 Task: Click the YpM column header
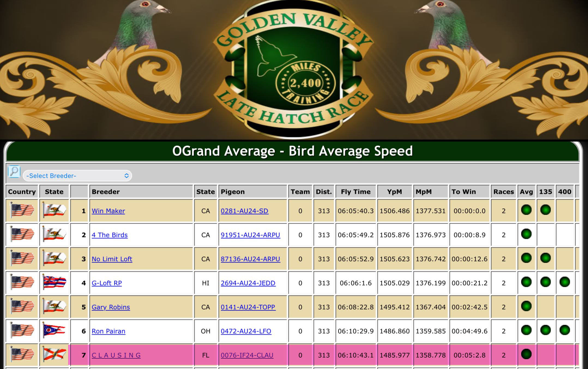coord(394,192)
